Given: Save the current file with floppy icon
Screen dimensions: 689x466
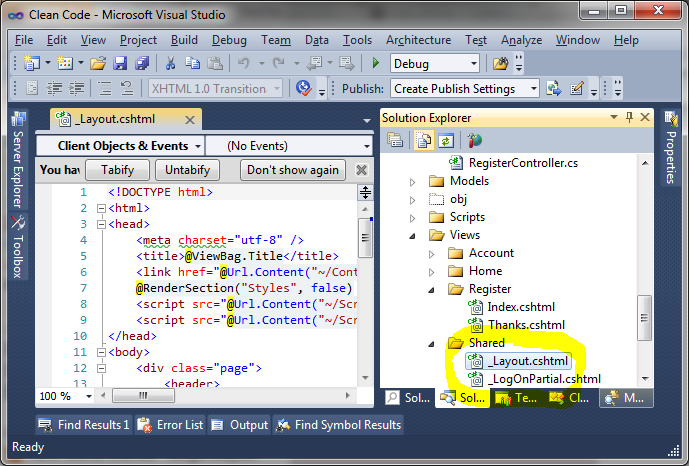Looking at the screenshot, I should [120, 64].
